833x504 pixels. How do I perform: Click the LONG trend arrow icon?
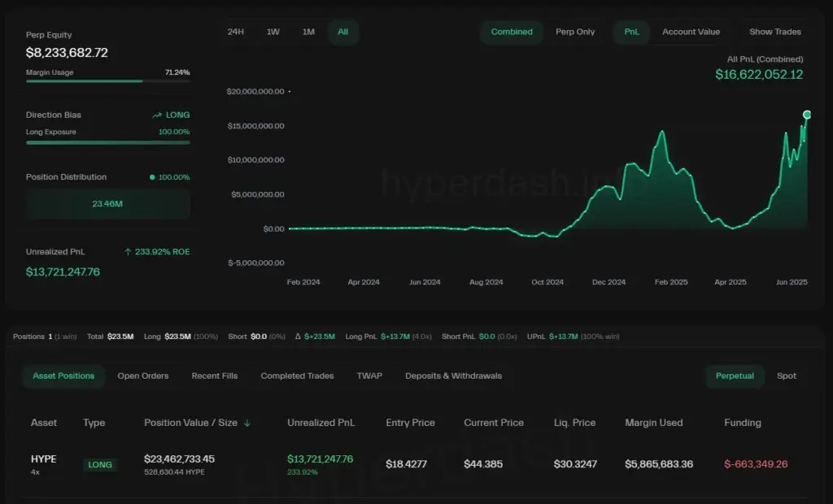[x=157, y=115]
